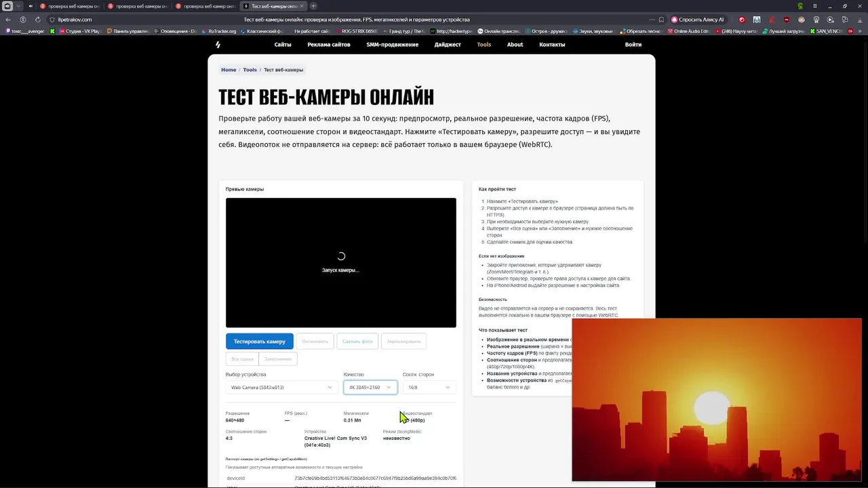Go to 'Tools' breadcrumb link
The height and width of the screenshot is (488, 868).
pos(250,70)
